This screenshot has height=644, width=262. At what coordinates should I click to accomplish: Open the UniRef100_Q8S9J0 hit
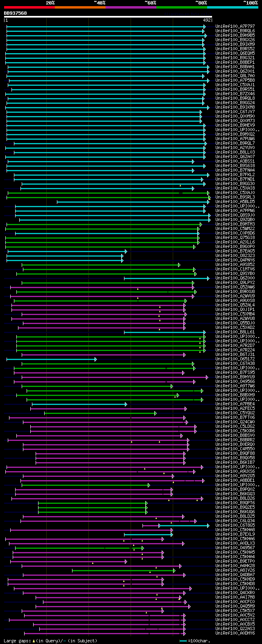point(235,215)
